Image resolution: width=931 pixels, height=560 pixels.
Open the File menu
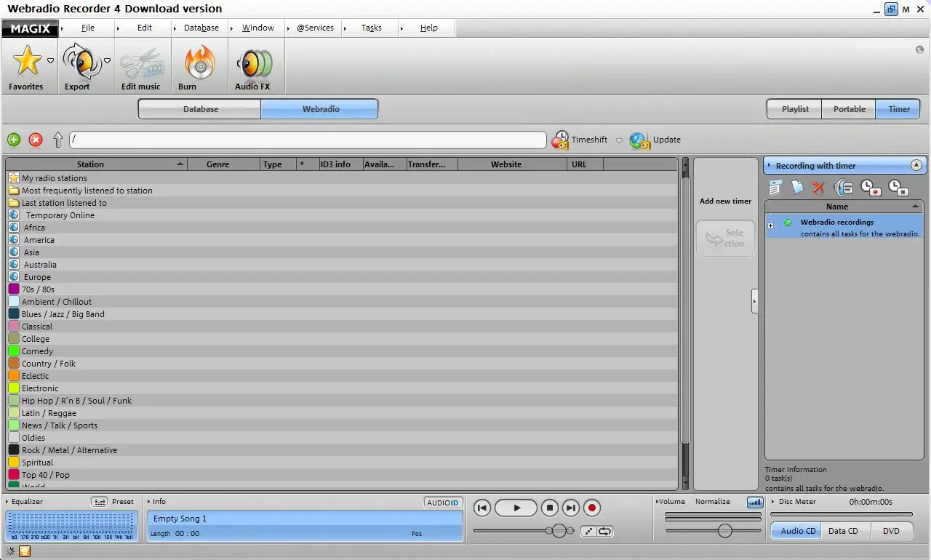(88, 28)
